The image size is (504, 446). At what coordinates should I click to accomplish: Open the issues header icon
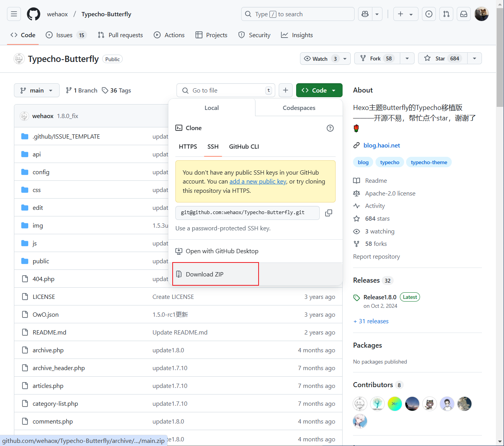pyautogui.click(x=429, y=14)
